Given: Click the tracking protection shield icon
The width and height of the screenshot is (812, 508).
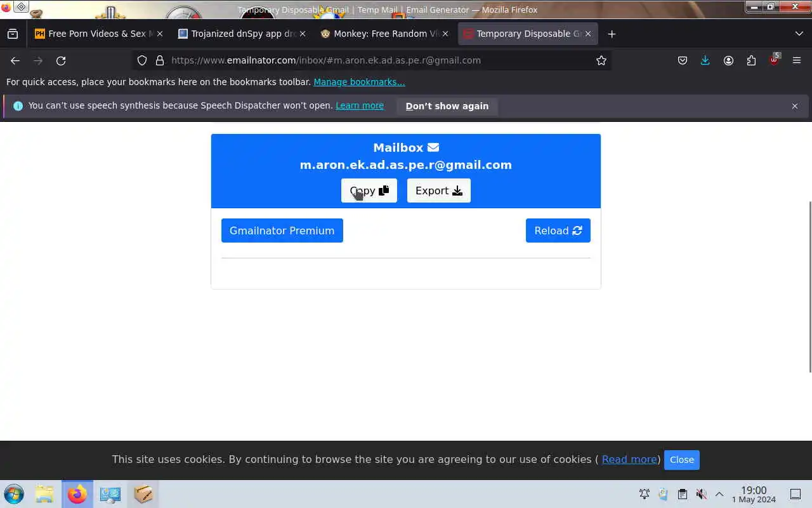Looking at the screenshot, I should (142, 60).
